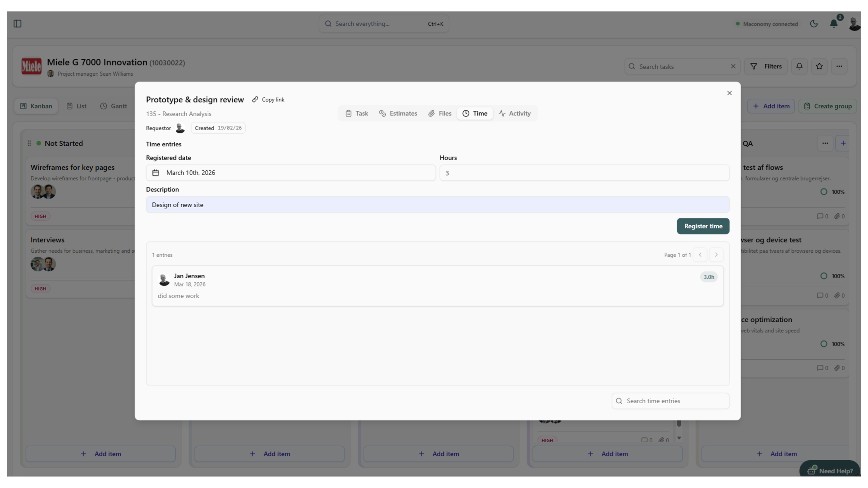Click the Register time button
Image resolution: width=868 pixels, height=488 pixels.
click(703, 226)
